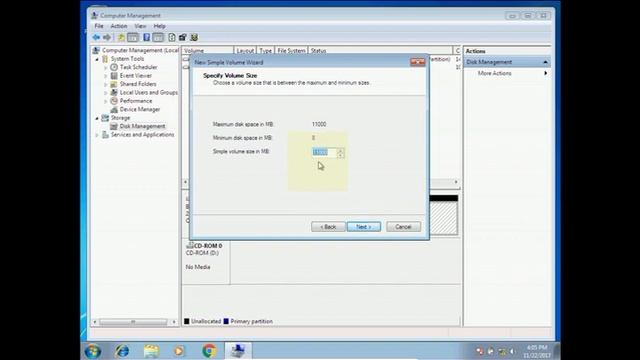This screenshot has height=360, width=640.
Task: Open the Windows Start orb
Action: (93, 351)
